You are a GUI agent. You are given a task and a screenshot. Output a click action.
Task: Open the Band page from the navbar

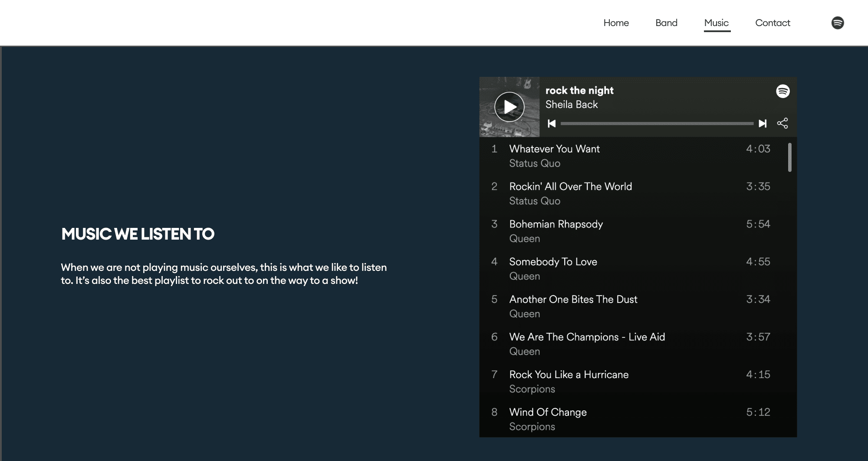(667, 23)
